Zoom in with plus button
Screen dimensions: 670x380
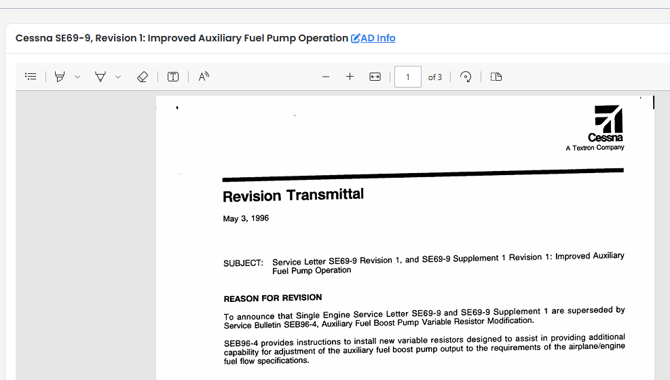click(x=350, y=77)
